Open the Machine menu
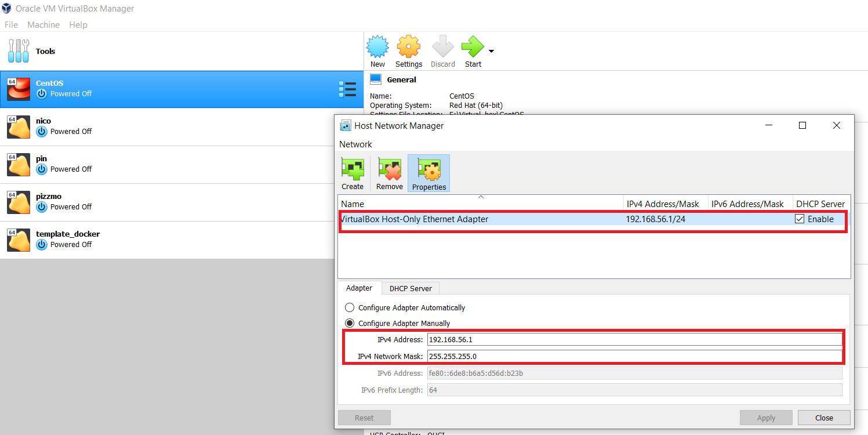This screenshot has width=868, height=435. coord(43,25)
